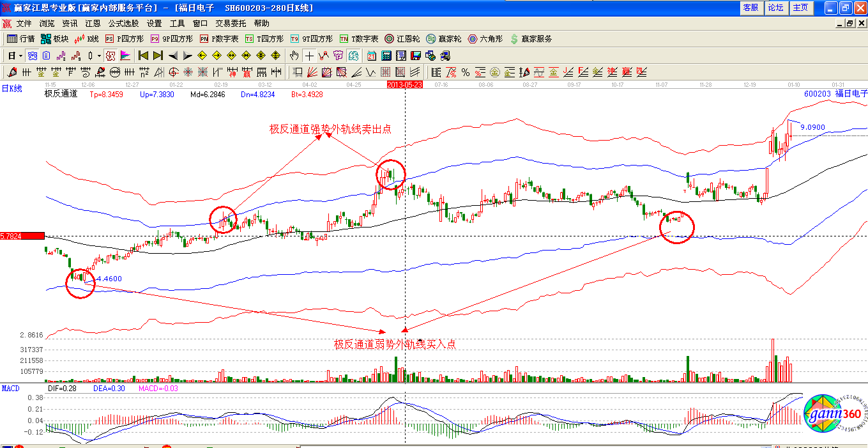Open the 公式选股 menu
The width and height of the screenshot is (868, 448).
123,23
